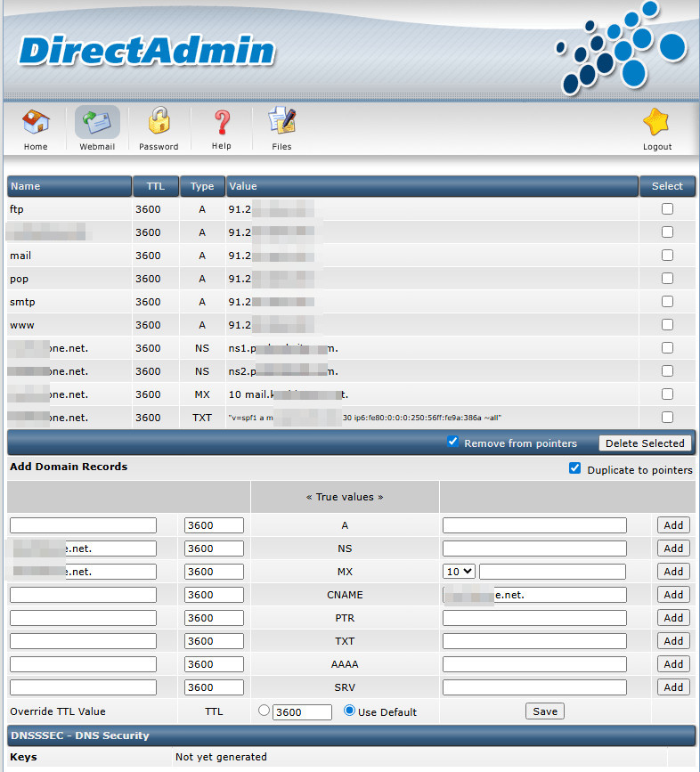700x772 pixels.
Task: Select the www record checkbox
Action: pyautogui.click(x=667, y=325)
